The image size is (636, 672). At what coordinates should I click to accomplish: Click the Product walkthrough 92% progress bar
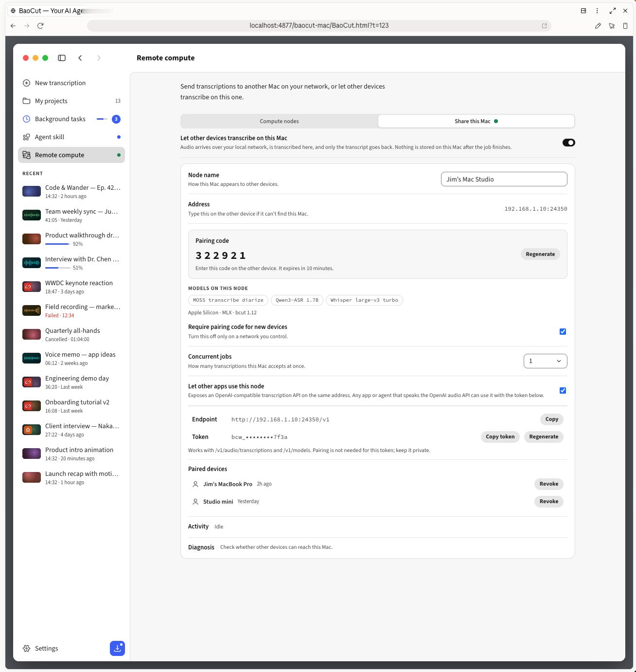[57, 244]
